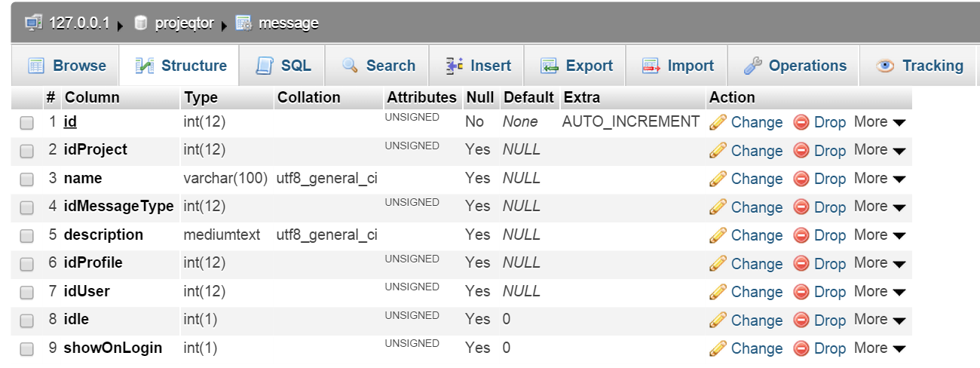
Task: Click the pencil icon for idProject row
Action: coord(718,151)
